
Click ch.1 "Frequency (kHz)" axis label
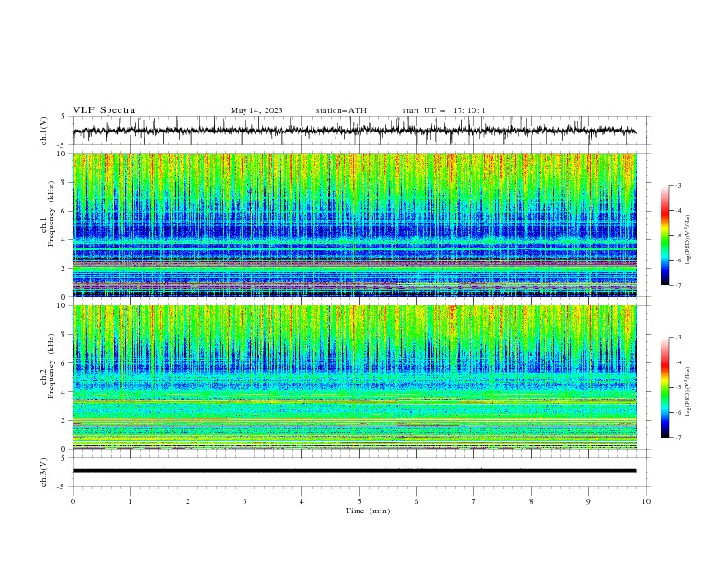pyautogui.click(x=51, y=214)
